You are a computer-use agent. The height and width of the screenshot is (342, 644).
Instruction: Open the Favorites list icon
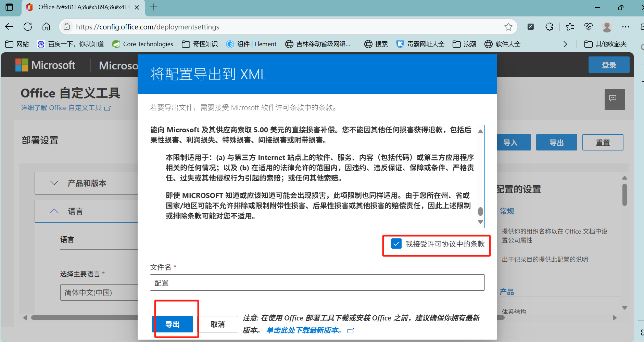(570, 27)
